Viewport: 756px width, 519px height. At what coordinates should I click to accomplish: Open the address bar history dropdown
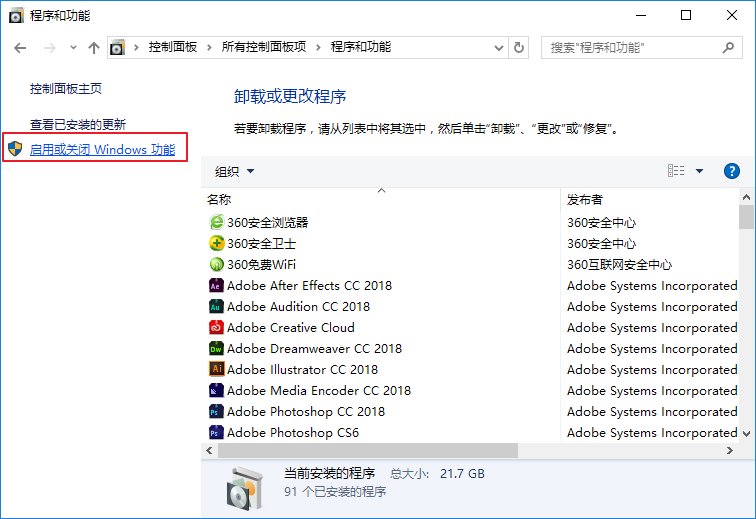(497, 47)
